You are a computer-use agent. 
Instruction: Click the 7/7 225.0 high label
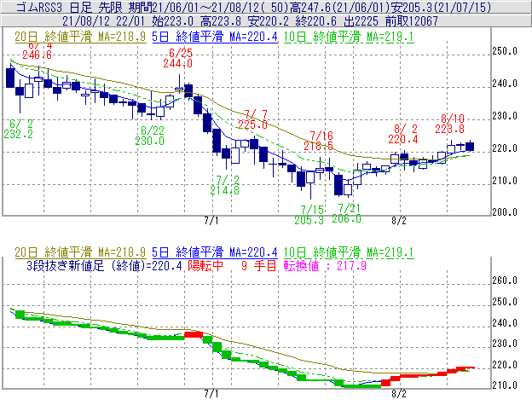[x=252, y=119]
